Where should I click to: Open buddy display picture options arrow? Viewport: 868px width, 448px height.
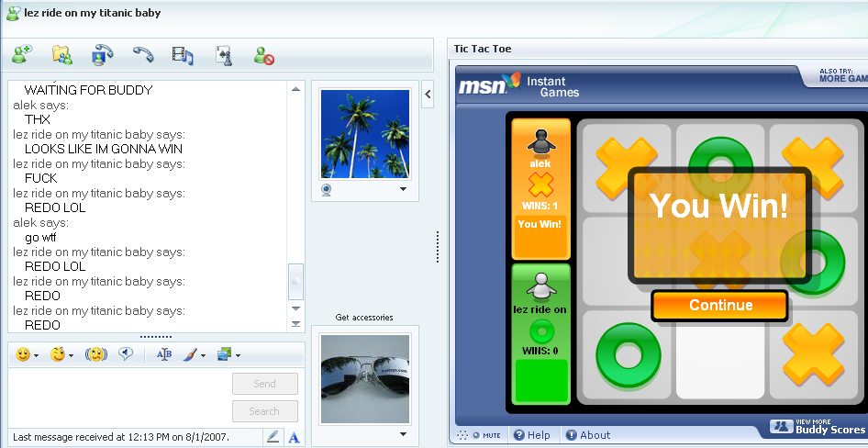tap(403, 189)
